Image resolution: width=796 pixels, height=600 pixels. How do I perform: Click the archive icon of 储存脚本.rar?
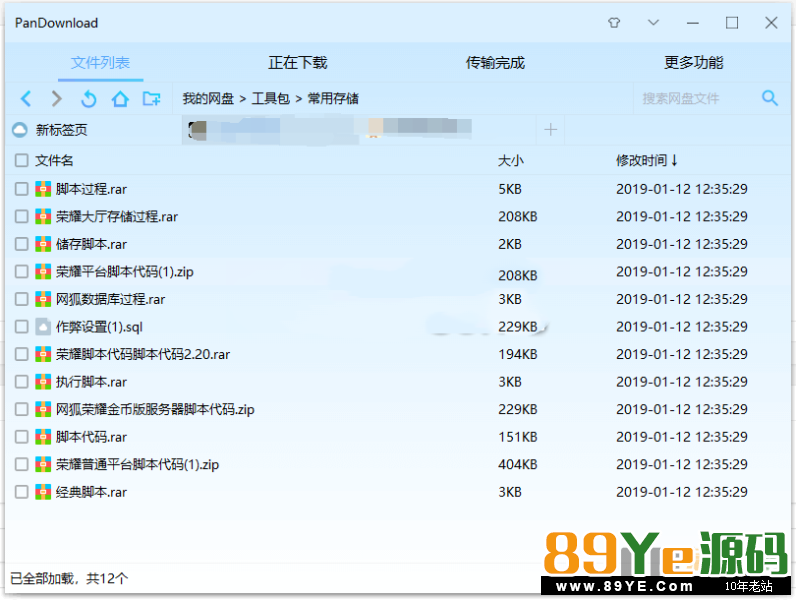tap(43, 244)
